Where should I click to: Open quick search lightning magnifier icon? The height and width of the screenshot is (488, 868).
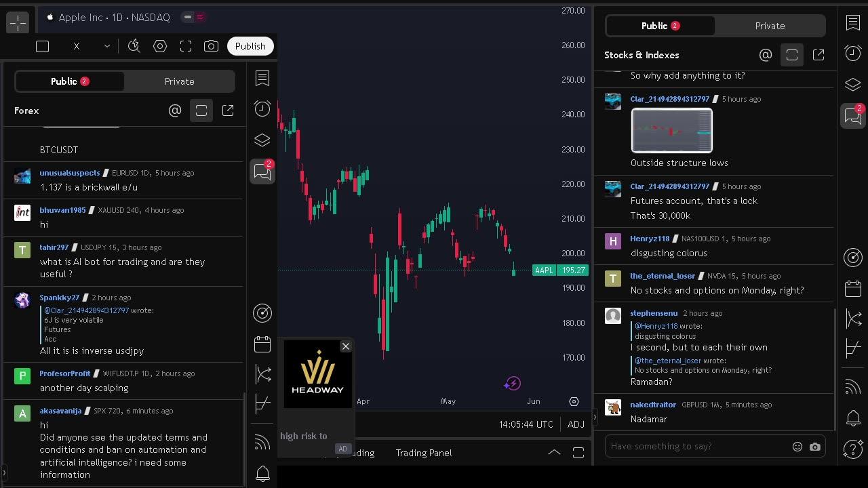(134, 46)
